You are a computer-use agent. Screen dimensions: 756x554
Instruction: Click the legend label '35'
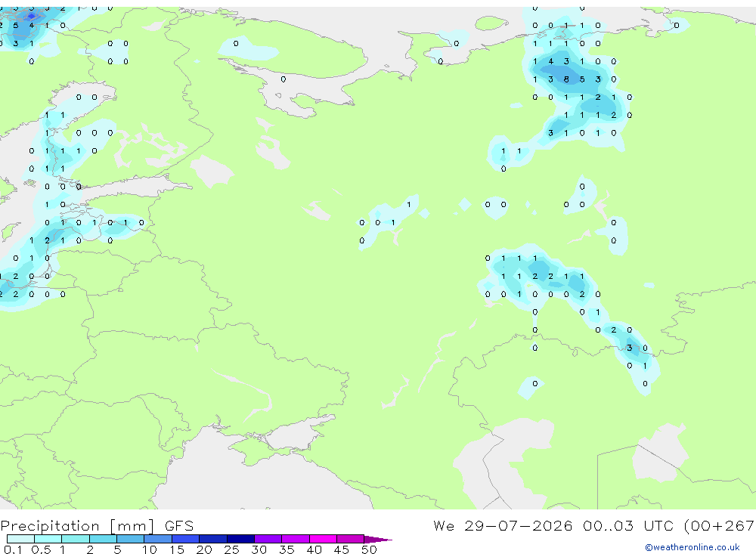coord(287,549)
